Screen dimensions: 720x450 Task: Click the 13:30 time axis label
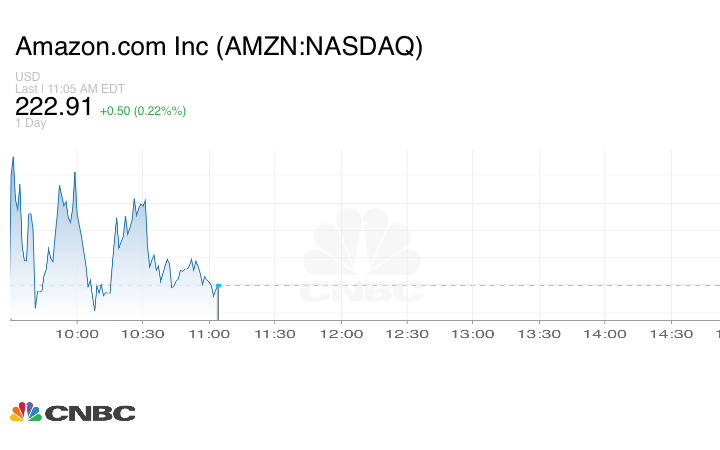(539, 334)
